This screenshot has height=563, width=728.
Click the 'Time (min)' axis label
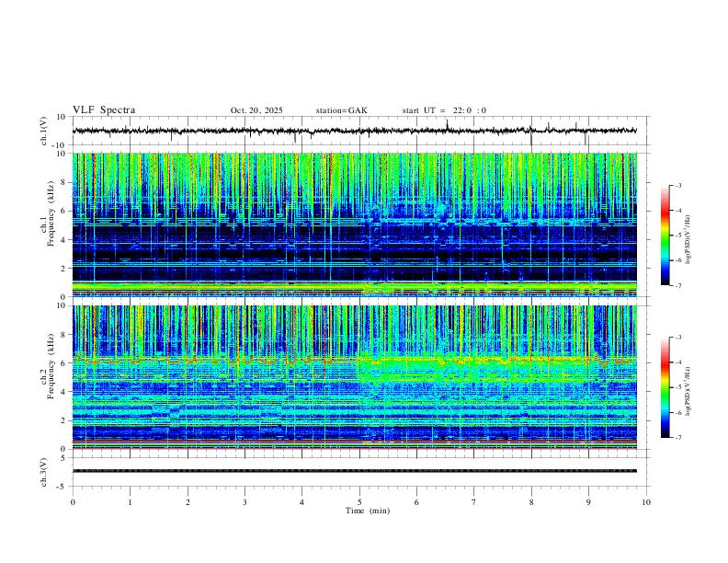(368, 511)
